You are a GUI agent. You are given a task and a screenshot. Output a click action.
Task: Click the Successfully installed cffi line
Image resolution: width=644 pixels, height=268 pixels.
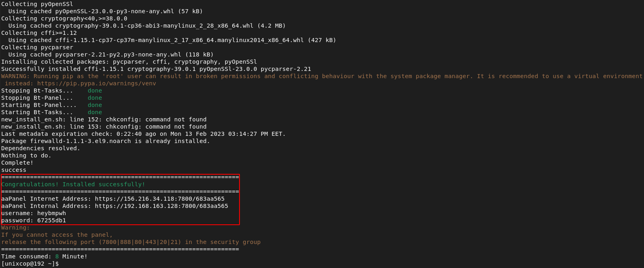point(156,69)
